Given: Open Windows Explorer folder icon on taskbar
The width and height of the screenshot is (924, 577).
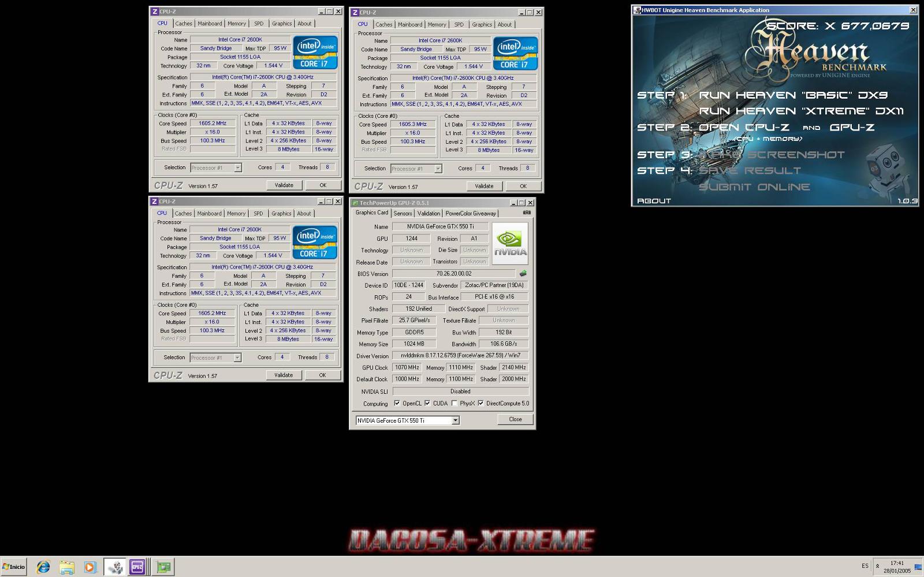Looking at the screenshot, I should [x=66, y=567].
